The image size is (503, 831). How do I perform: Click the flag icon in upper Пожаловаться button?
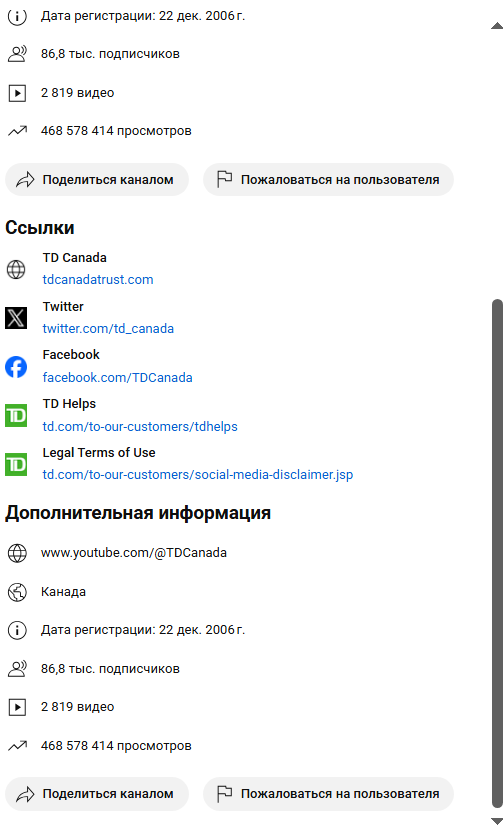pos(225,180)
